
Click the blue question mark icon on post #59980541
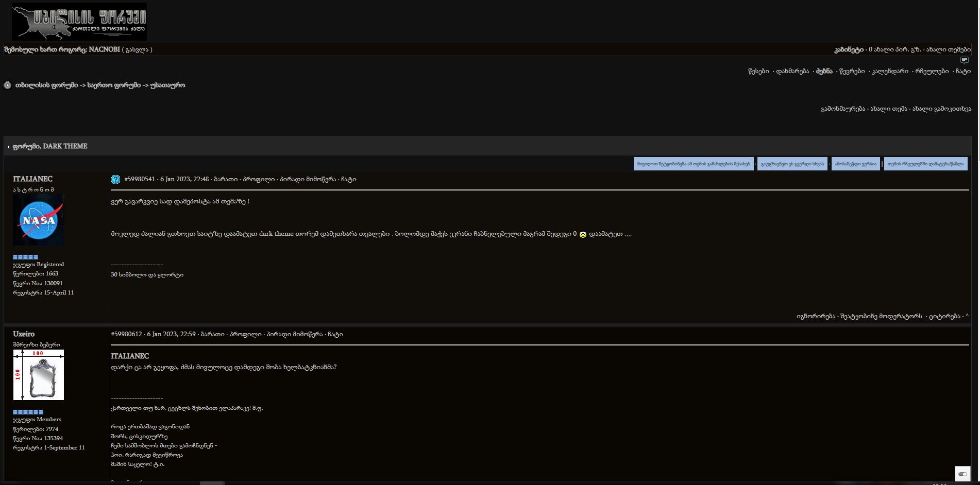[115, 179]
